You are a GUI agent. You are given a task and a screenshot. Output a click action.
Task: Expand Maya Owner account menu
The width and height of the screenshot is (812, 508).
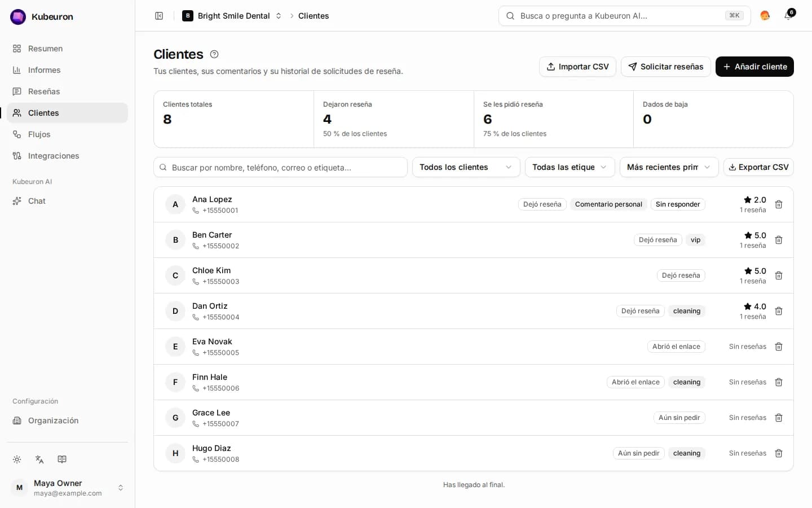coord(67,488)
